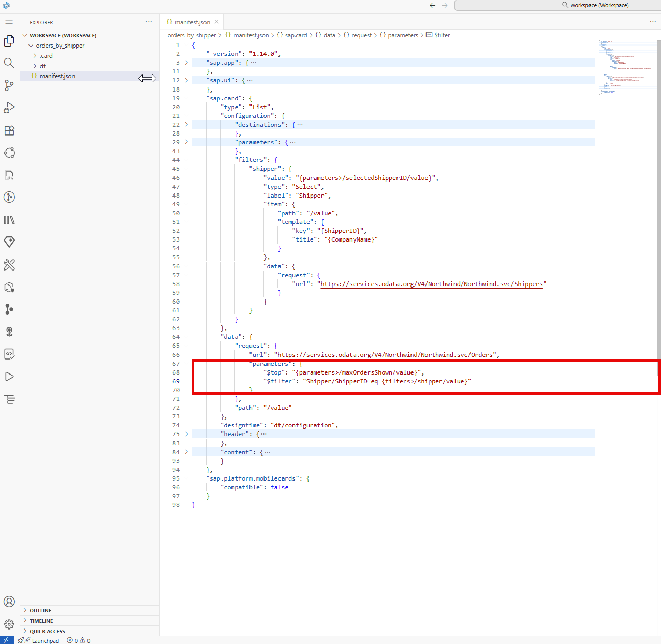Expand the TIMELINE section
This screenshot has width=661, height=644.
point(41,621)
